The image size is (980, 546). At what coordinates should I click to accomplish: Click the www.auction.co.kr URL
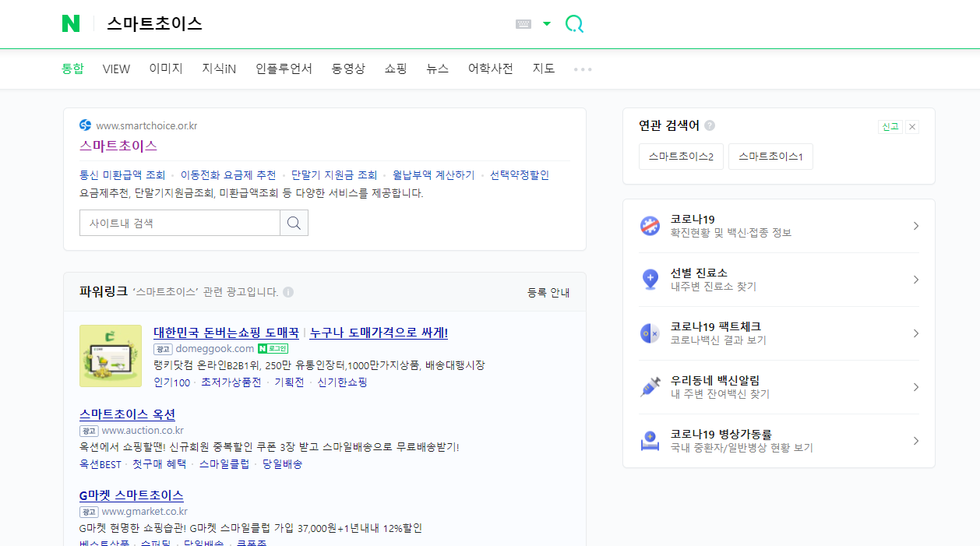[x=143, y=430]
